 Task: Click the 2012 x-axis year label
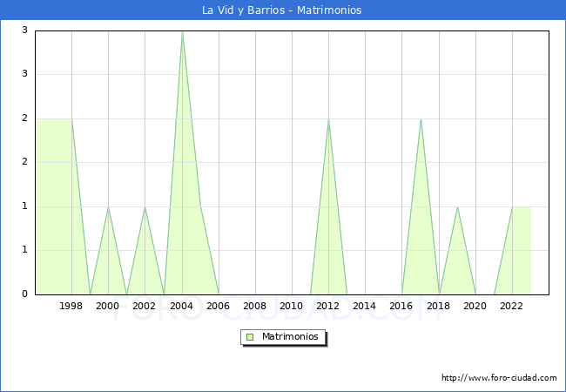328,306
